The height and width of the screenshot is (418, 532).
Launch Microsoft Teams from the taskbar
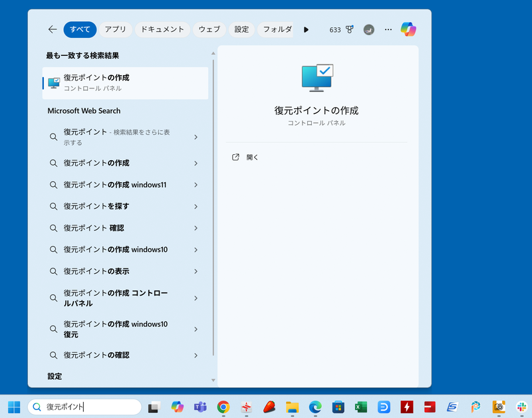[201, 407]
